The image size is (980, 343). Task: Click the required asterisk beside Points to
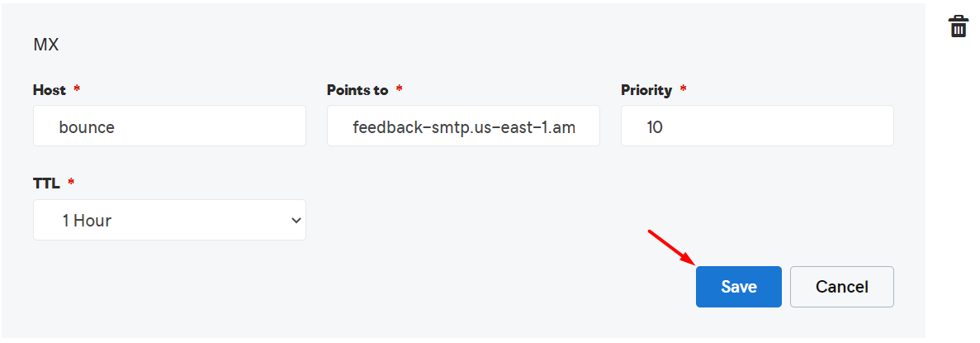point(400,88)
